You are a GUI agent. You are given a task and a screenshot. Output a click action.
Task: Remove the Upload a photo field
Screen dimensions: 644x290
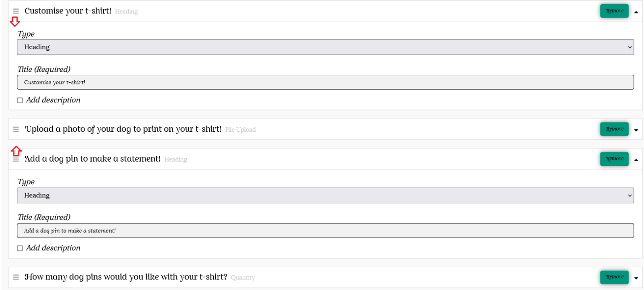[x=614, y=129]
